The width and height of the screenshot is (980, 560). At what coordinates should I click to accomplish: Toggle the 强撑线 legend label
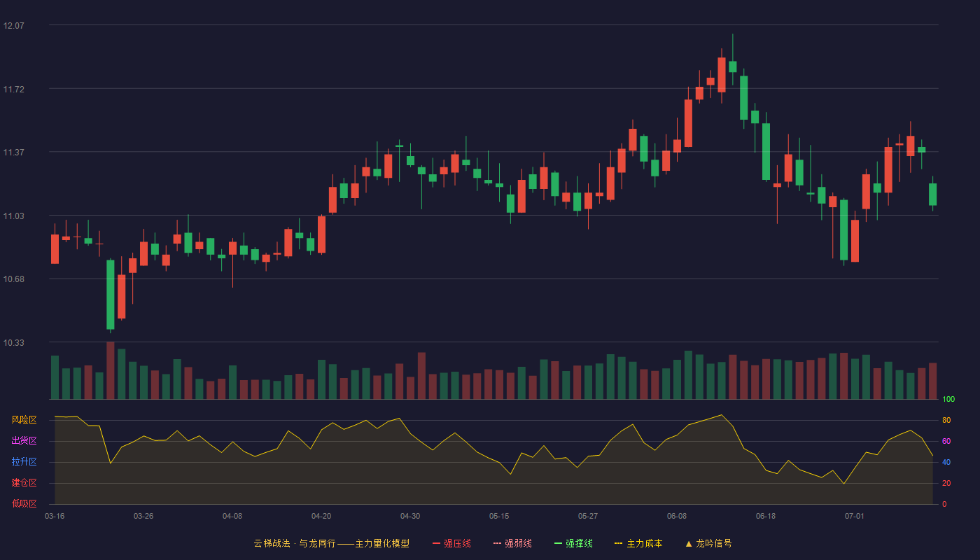579,543
